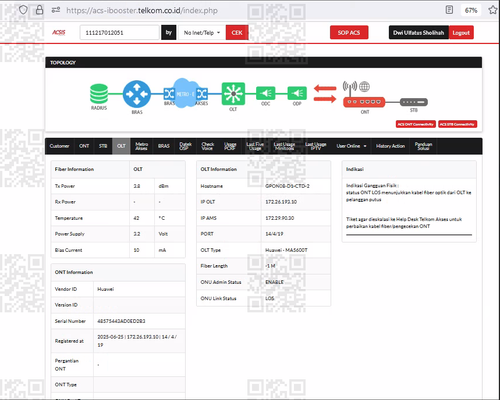Screen dimensions: 500x400
Task: Click the ONU Link Status value LOS
Action: tap(270, 298)
